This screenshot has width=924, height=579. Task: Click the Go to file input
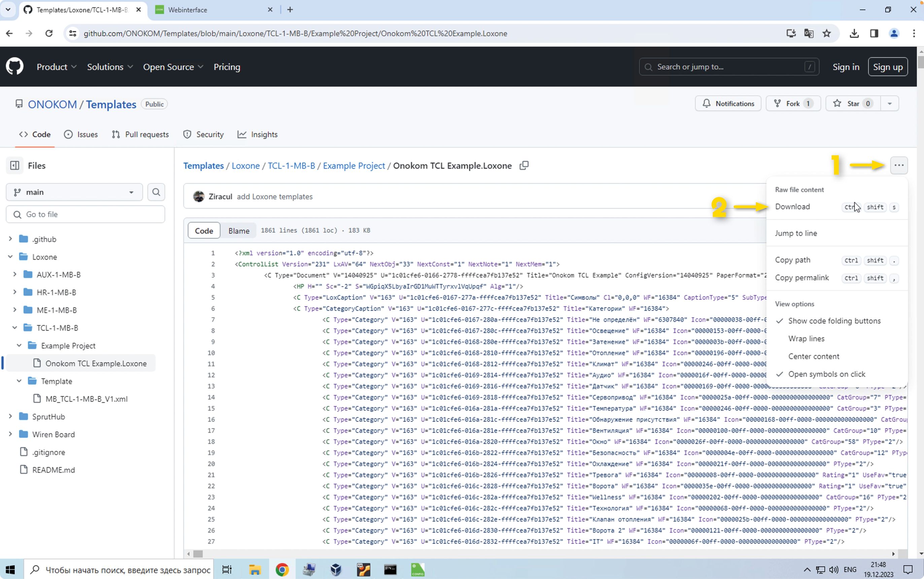(85, 214)
